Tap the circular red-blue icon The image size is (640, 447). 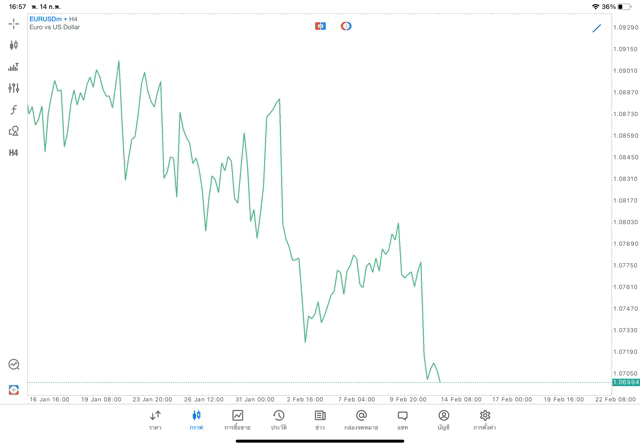click(x=346, y=26)
